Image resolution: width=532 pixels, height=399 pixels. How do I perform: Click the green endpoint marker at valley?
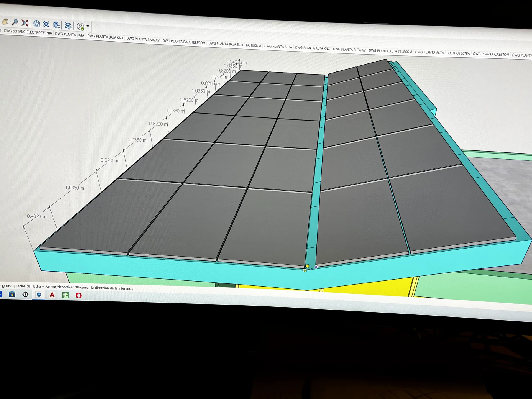point(305,270)
